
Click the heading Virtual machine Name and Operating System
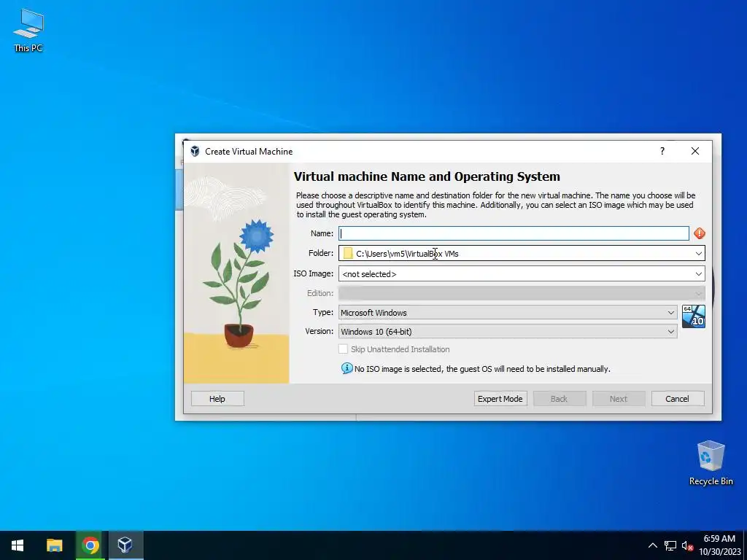click(427, 176)
